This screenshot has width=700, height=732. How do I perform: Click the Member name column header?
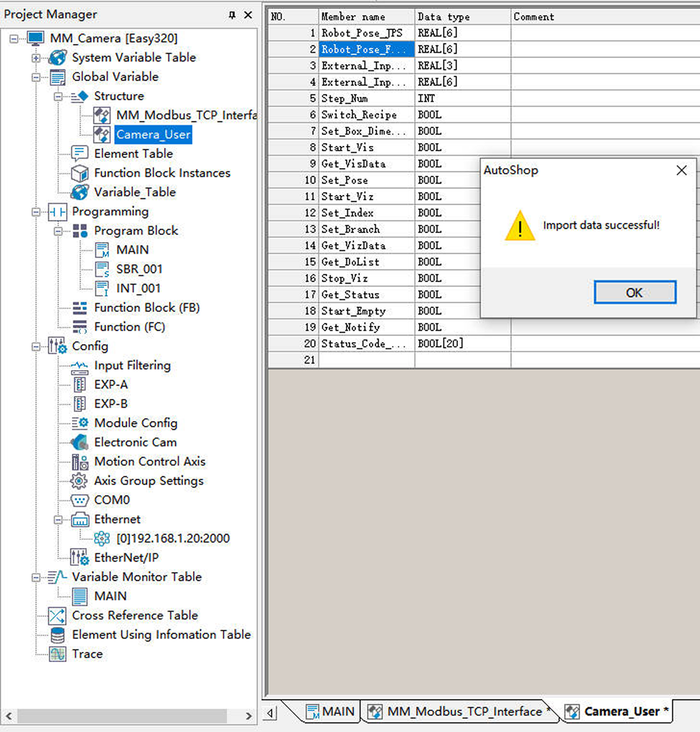(x=366, y=17)
